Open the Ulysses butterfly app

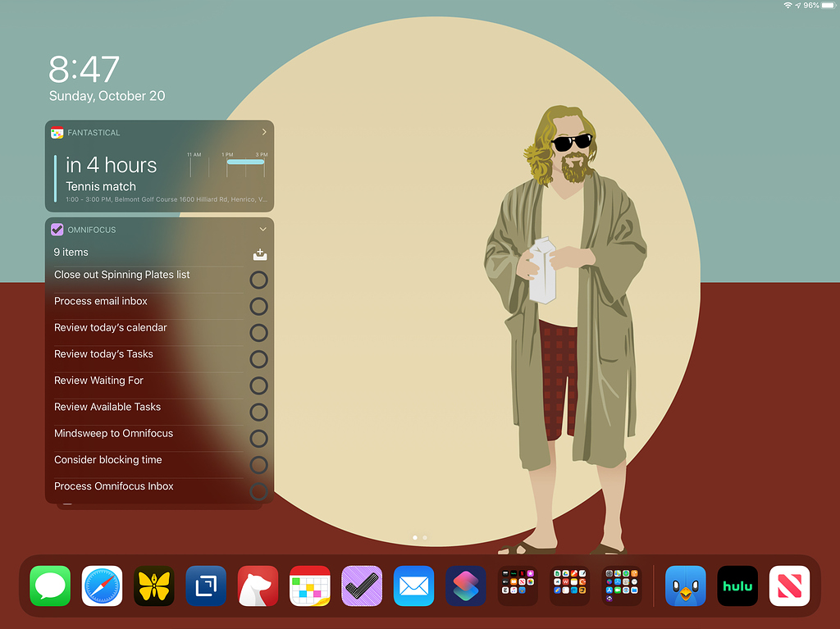pyautogui.click(x=153, y=586)
